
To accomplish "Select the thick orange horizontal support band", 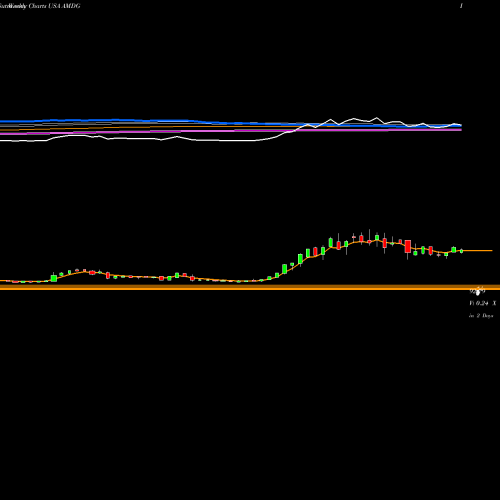I will point(250,287).
